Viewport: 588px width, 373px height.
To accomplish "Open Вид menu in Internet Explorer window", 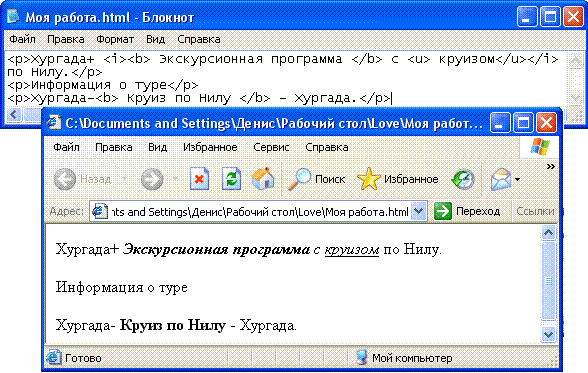I will (158, 147).
